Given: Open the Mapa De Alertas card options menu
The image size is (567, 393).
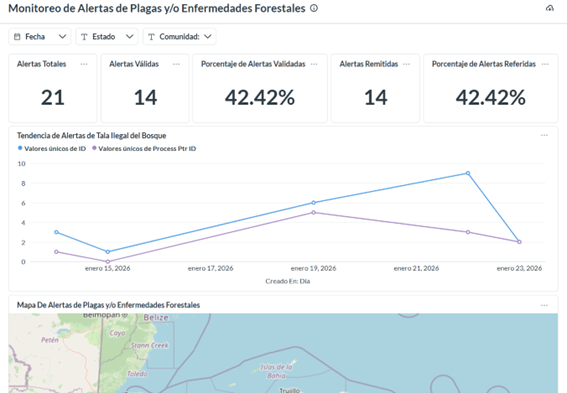Looking at the screenshot, I should pos(544,305).
